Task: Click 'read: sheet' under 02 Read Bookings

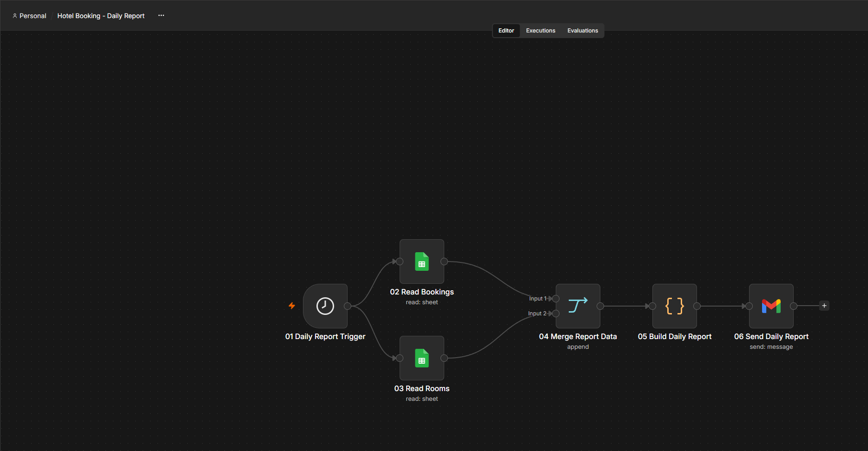Action: 422,302
